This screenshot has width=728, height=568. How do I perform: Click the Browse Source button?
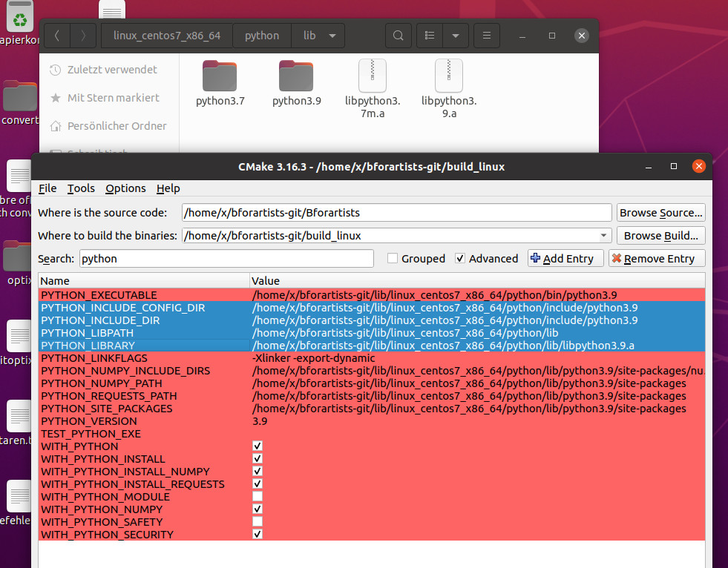(660, 213)
